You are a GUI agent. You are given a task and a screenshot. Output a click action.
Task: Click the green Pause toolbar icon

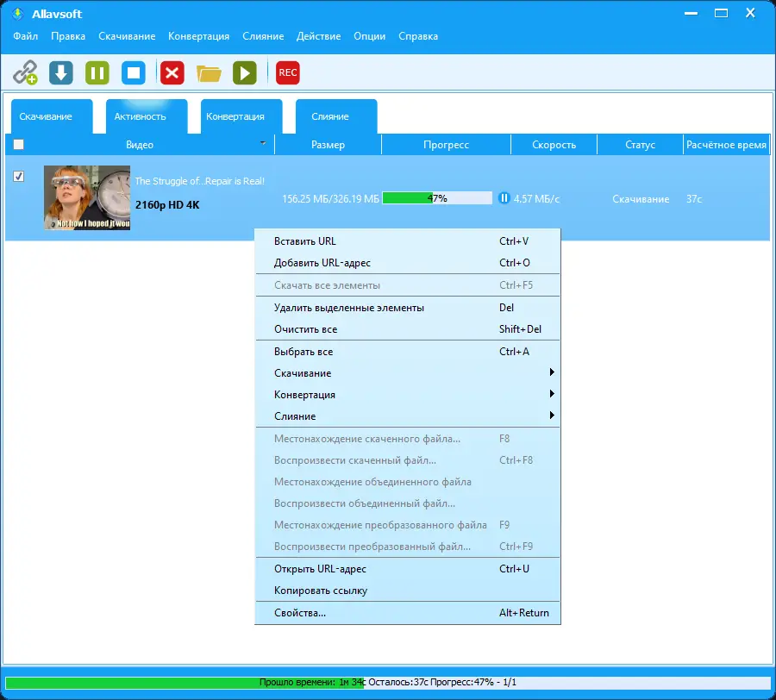(x=97, y=72)
